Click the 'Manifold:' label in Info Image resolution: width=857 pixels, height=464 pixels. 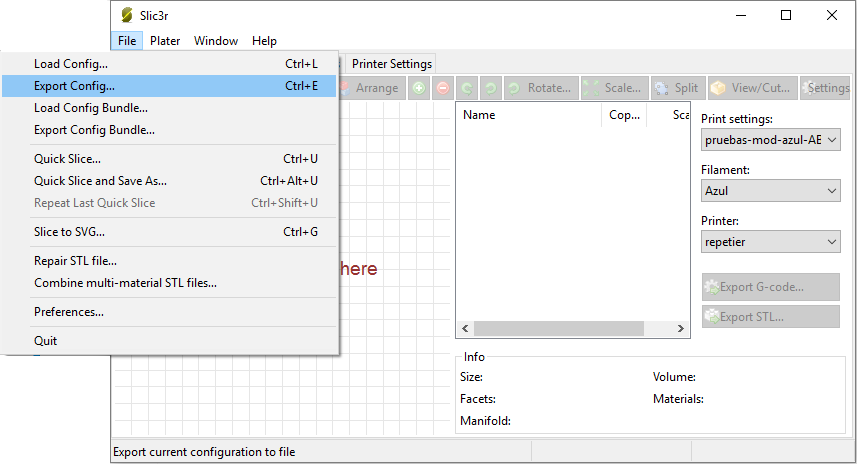(485, 421)
